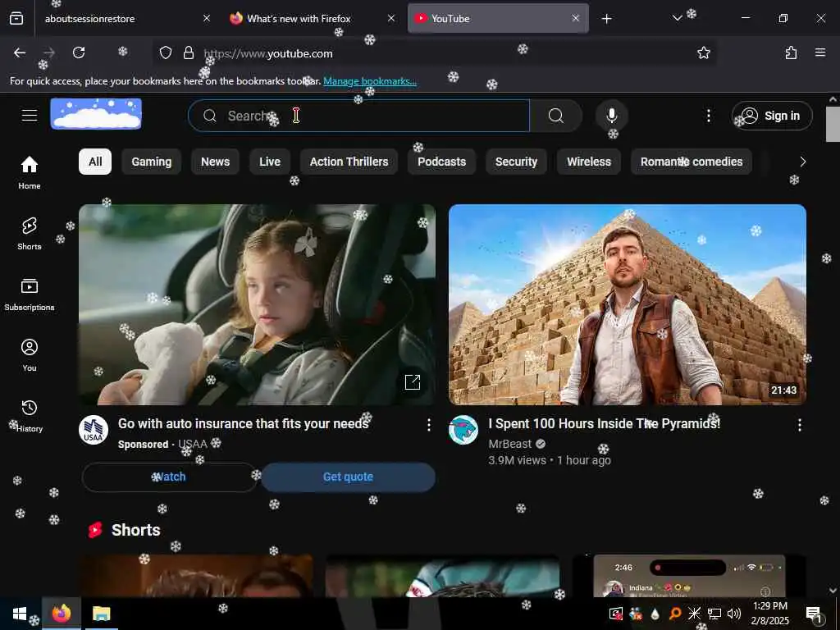Open options menu for Pyramids video
This screenshot has height=630, width=840.
[799, 426]
